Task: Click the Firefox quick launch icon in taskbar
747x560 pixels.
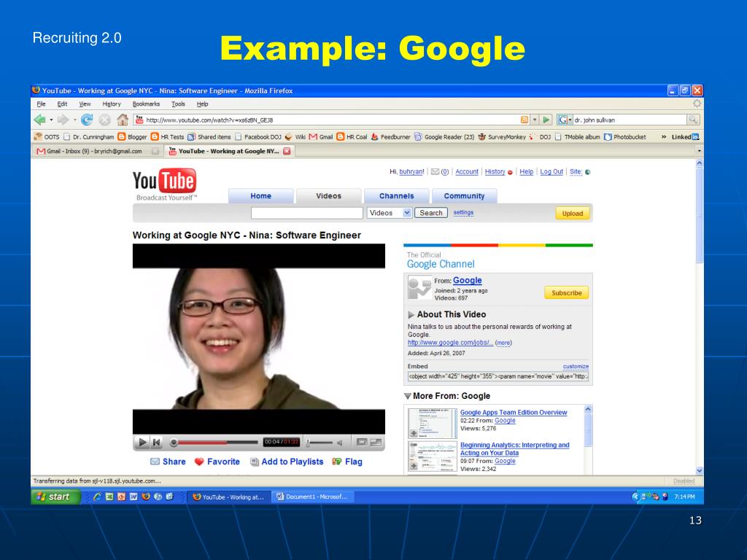Action: [x=146, y=497]
